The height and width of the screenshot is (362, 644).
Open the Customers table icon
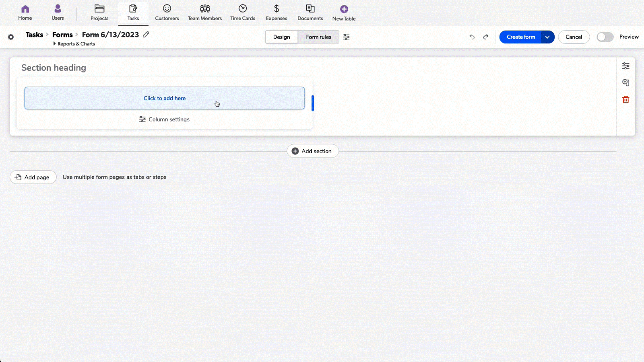tap(167, 8)
